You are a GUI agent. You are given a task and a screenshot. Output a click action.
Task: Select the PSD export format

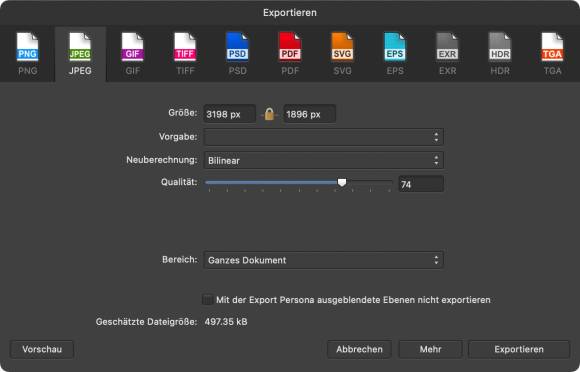click(x=237, y=54)
